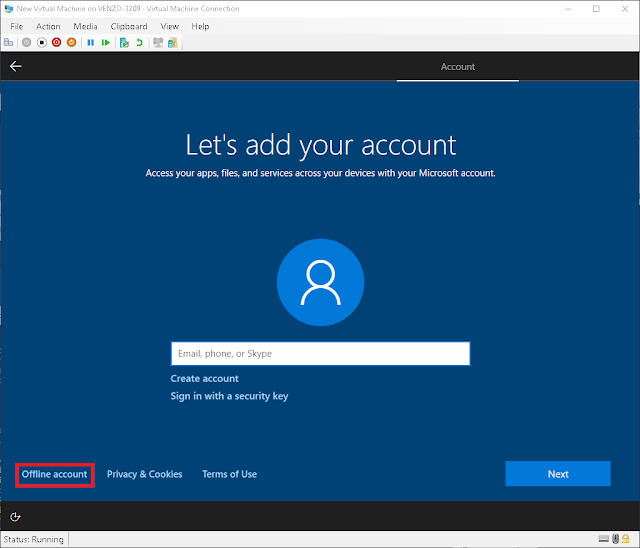Close the Virtual Machine Connection window
This screenshot has width=640, height=548.
coord(625,9)
